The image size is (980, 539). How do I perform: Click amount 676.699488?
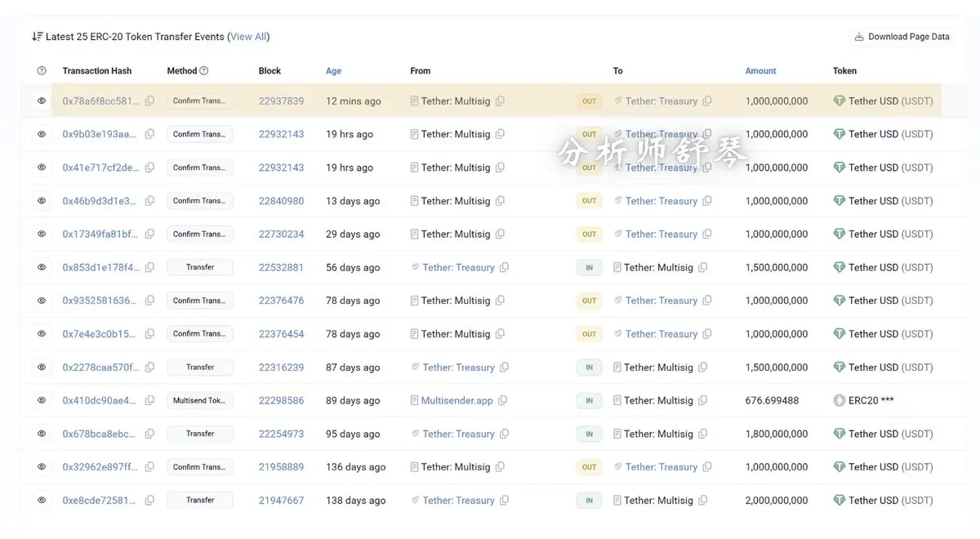pyautogui.click(x=772, y=400)
